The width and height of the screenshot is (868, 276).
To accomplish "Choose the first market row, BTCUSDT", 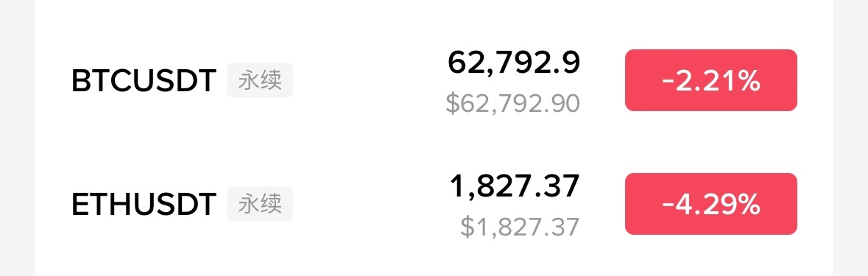I will point(434,81).
